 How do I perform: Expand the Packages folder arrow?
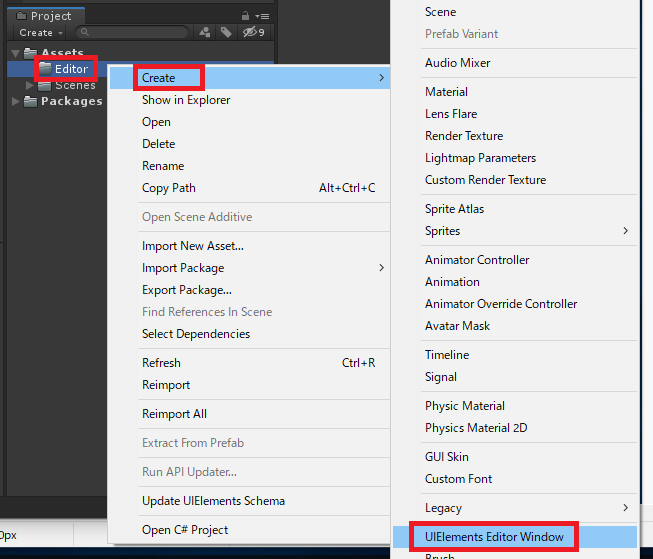(15, 101)
